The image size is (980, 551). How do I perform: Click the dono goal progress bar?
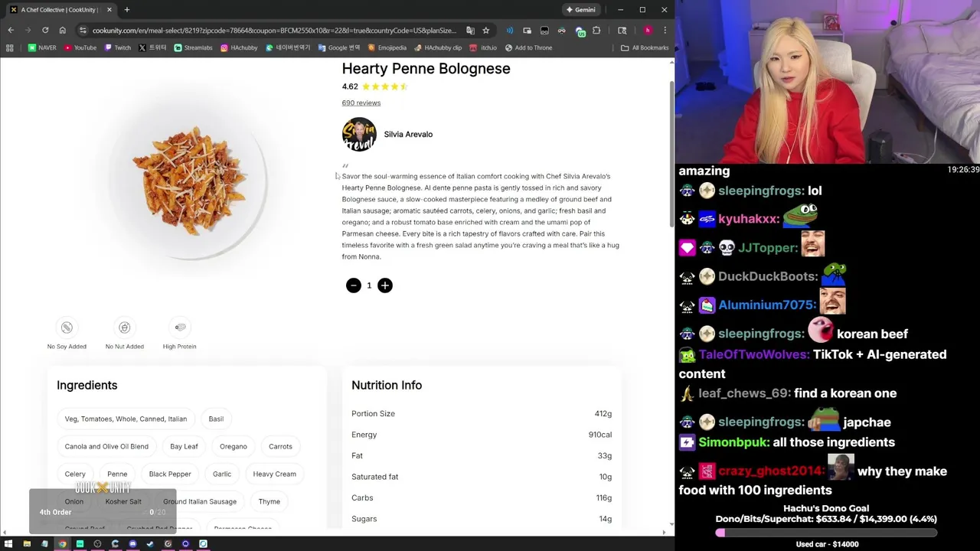coord(827,533)
